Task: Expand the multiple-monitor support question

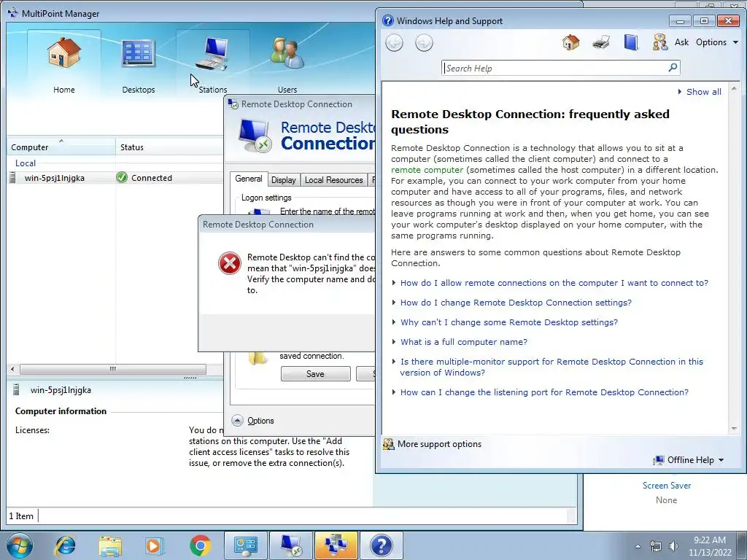Action: [551, 367]
